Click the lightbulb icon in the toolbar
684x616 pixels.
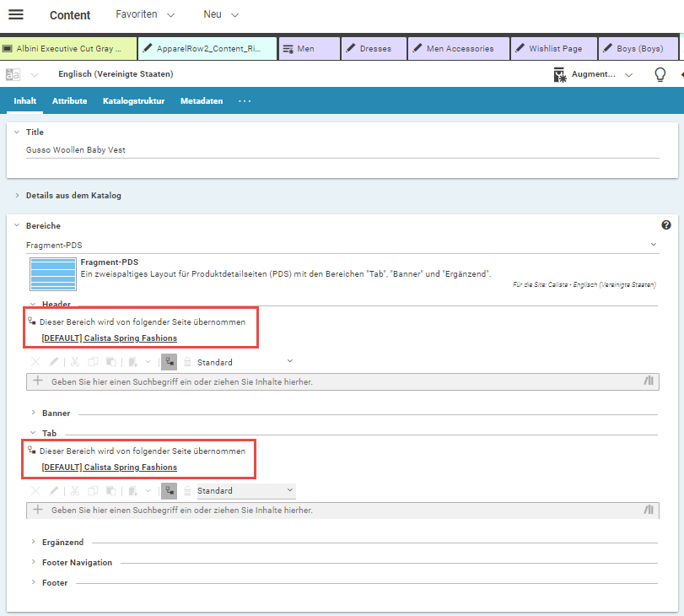coord(660,74)
